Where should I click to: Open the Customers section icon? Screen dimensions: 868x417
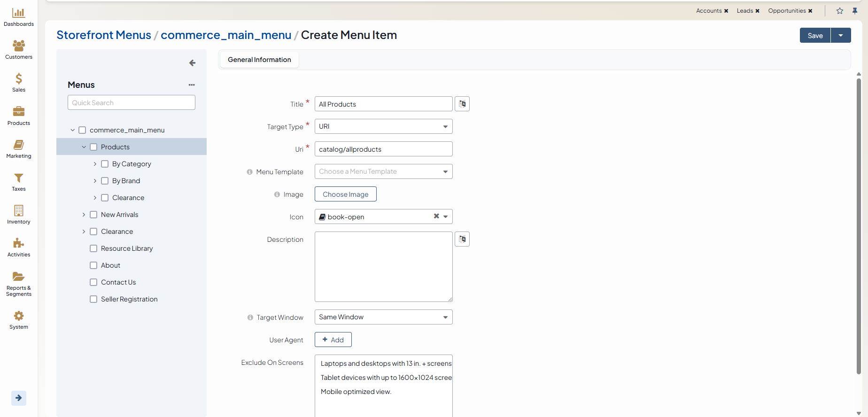tap(19, 46)
